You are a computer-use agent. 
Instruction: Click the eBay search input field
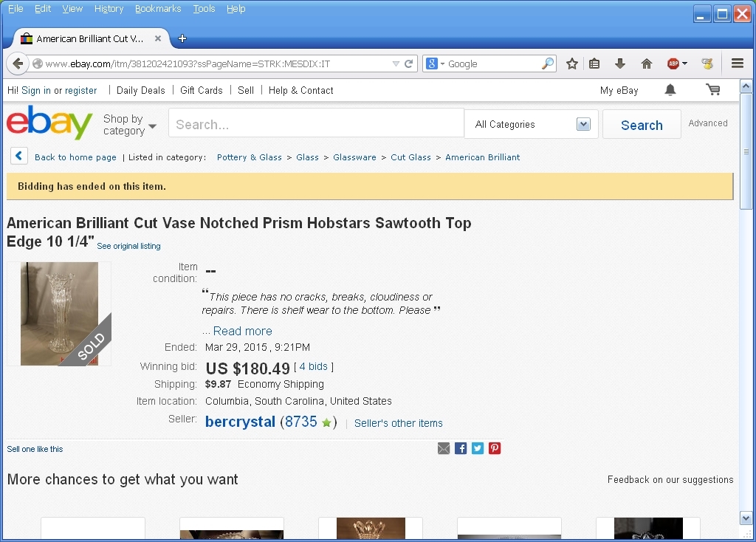[x=316, y=124]
